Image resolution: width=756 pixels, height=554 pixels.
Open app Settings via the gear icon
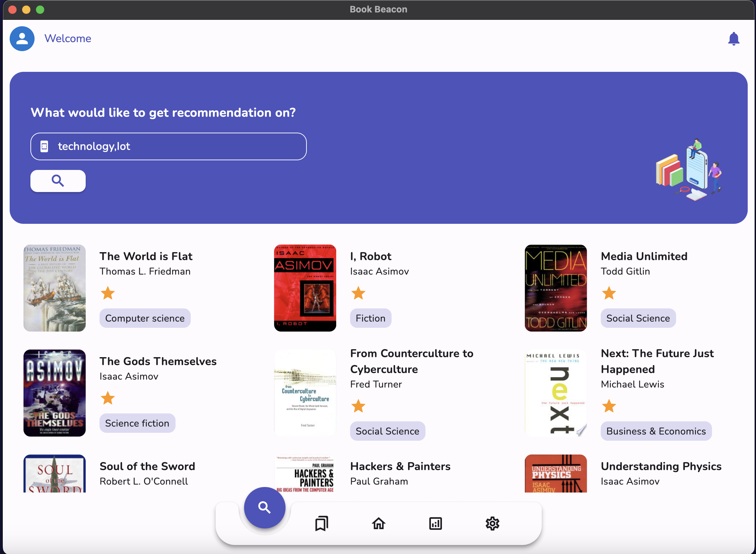pos(493,523)
